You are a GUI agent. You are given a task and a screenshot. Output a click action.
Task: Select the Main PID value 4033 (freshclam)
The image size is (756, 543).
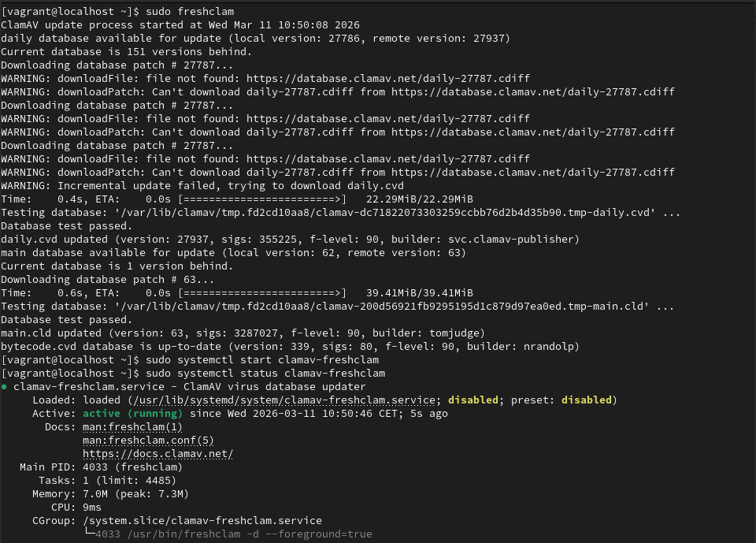(x=132, y=467)
